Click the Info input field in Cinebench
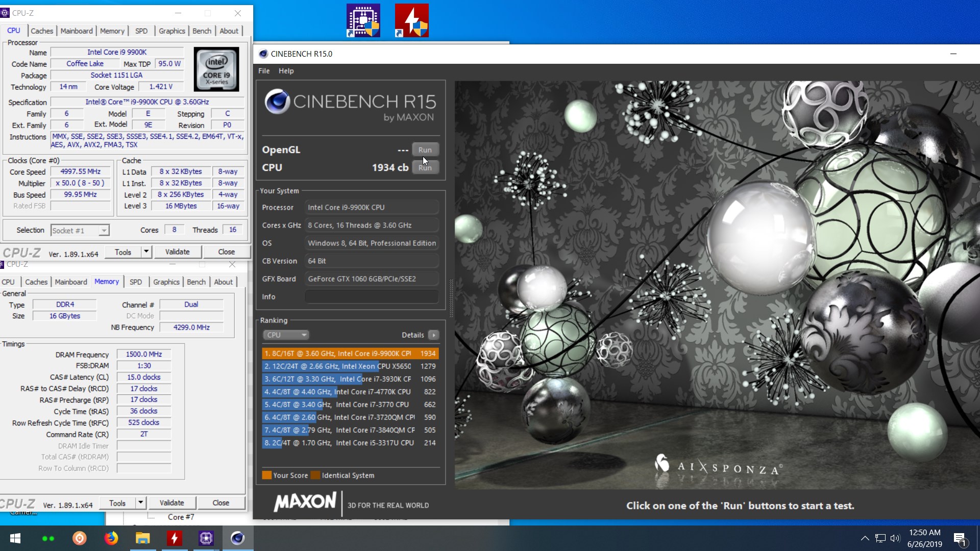The width and height of the screenshot is (980, 551). tap(372, 296)
